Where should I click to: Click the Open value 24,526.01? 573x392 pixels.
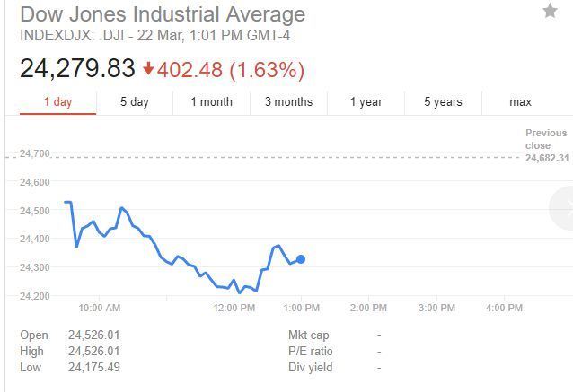tap(93, 335)
